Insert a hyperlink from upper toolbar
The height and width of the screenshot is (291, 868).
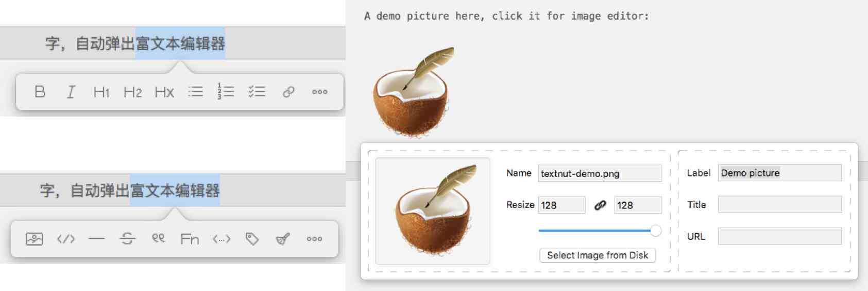[288, 92]
